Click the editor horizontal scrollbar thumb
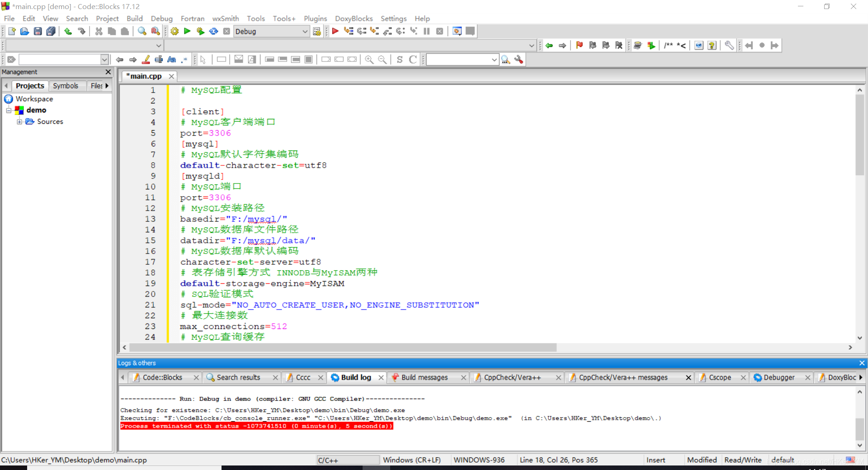 click(x=343, y=347)
